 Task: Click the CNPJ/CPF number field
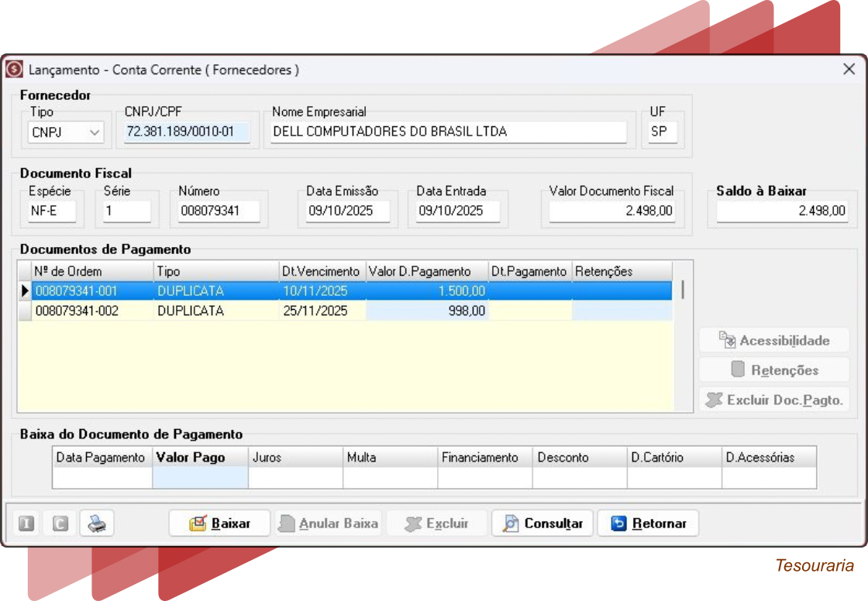(x=187, y=132)
